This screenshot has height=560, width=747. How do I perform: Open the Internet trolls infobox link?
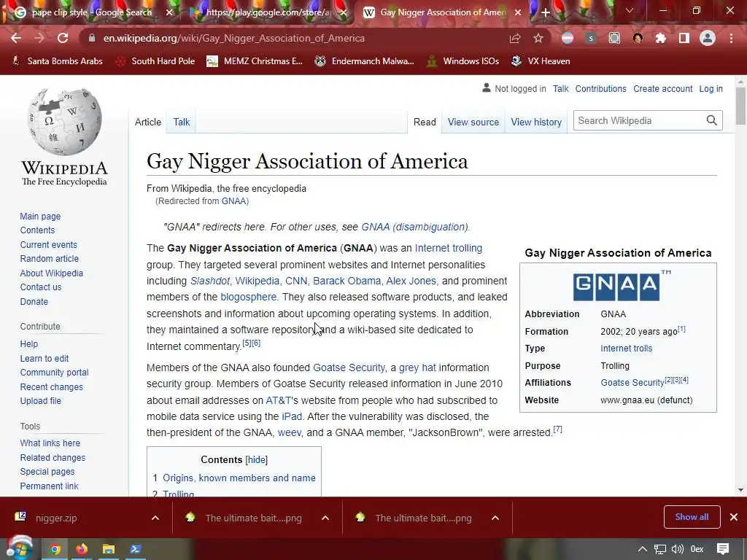coord(626,348)
